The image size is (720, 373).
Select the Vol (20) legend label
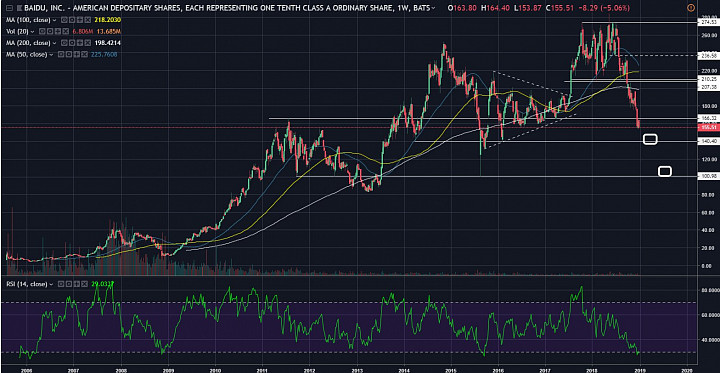tap(17, 32)
